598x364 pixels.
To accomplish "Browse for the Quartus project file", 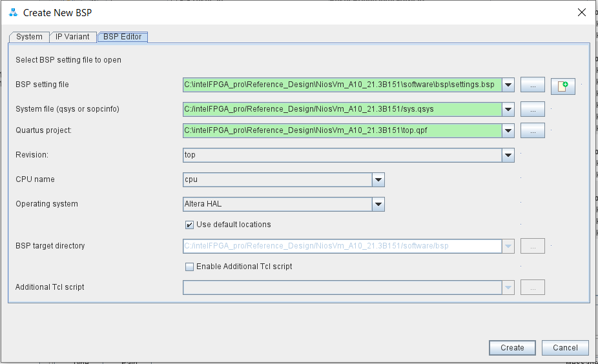I will pyautogui.click(x=532, y=130).
